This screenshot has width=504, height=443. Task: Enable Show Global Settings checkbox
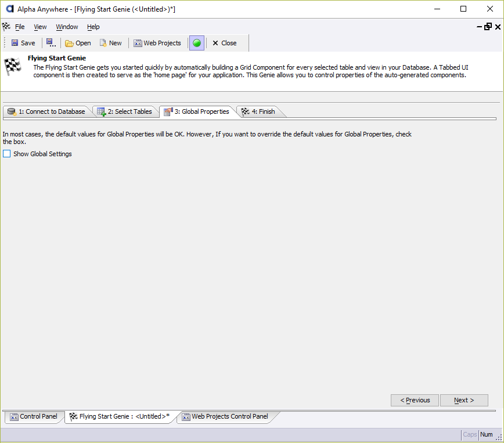coord(7,154)
